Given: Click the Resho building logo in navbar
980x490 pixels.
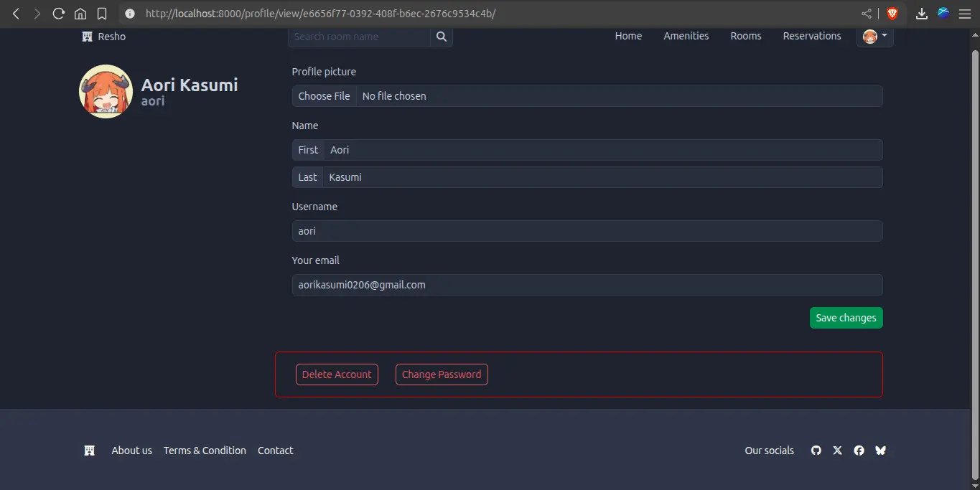Looking at the screenshot, I should 88,37.
